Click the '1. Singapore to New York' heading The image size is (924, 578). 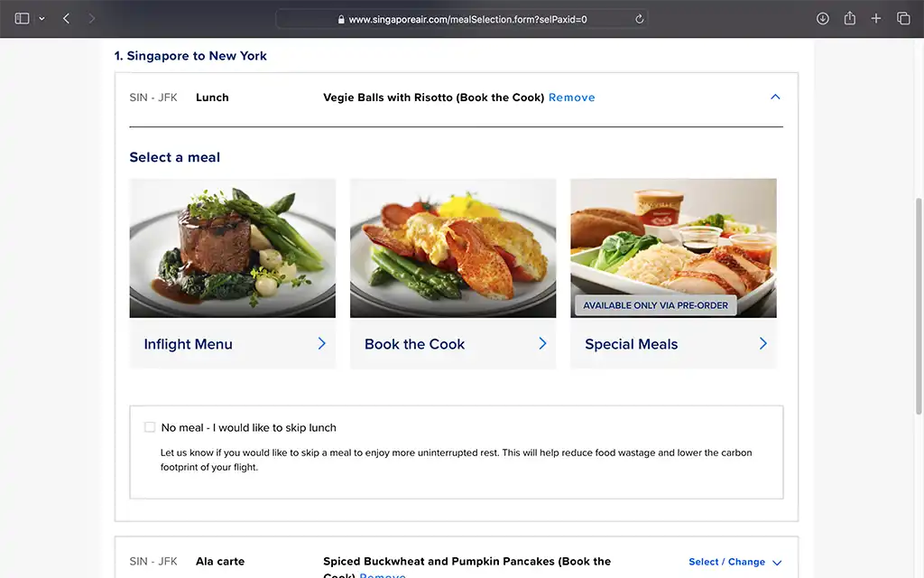tap(190, 56)
